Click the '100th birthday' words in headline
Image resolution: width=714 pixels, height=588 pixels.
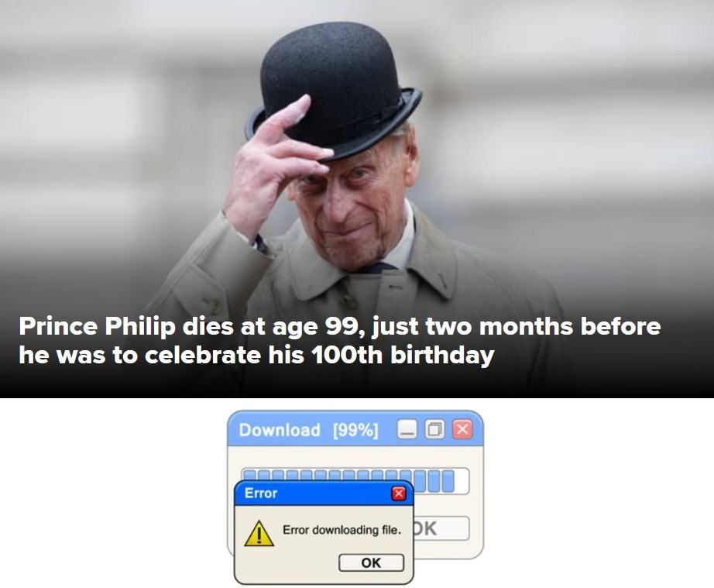pyautogui.click(x=403, y=355)
